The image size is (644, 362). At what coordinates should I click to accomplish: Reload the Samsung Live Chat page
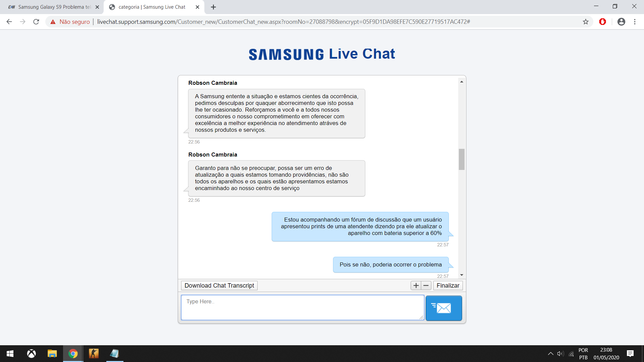click(x=36, y=22)
